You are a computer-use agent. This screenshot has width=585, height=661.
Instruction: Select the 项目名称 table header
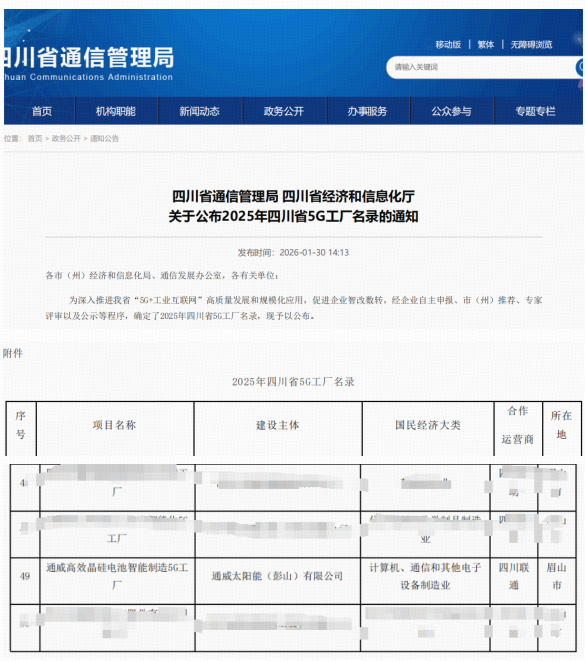(115, 425)
